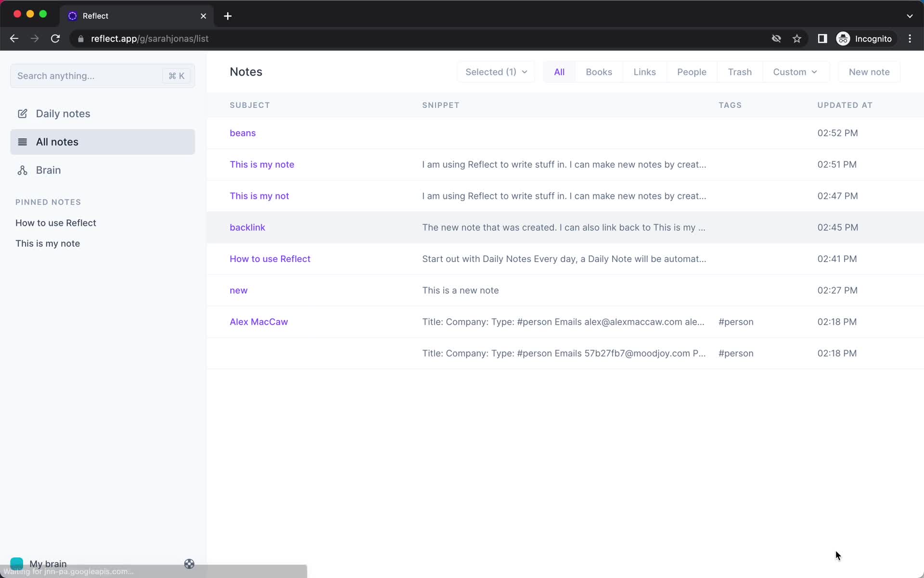Sort by the UPDATED AT column header
The height and width of the screenshot is (578, 924).
(845, 105)
